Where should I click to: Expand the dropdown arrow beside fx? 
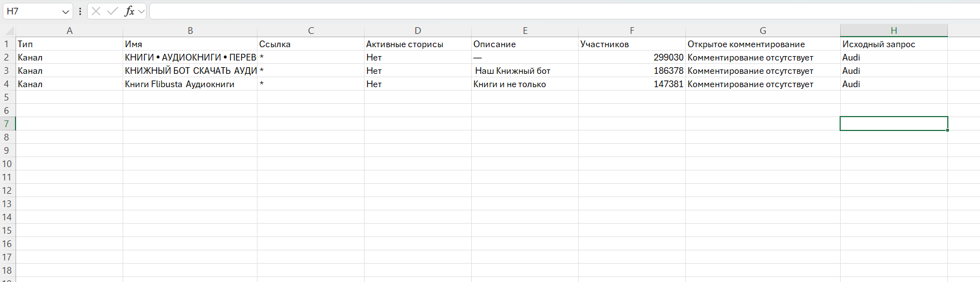pos(142,11)
